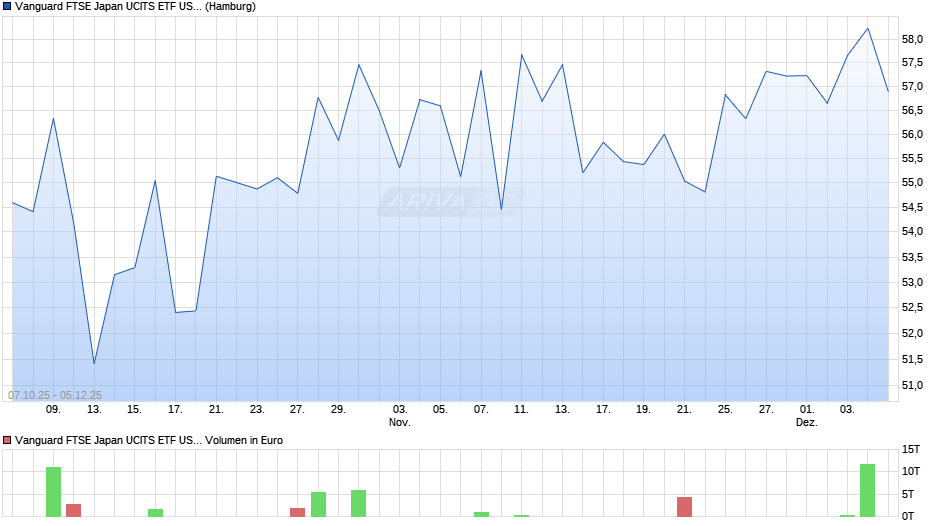The image size is (940, 526).
Task: Click the red volume bar at 27. October
Action: pos(297,512)
